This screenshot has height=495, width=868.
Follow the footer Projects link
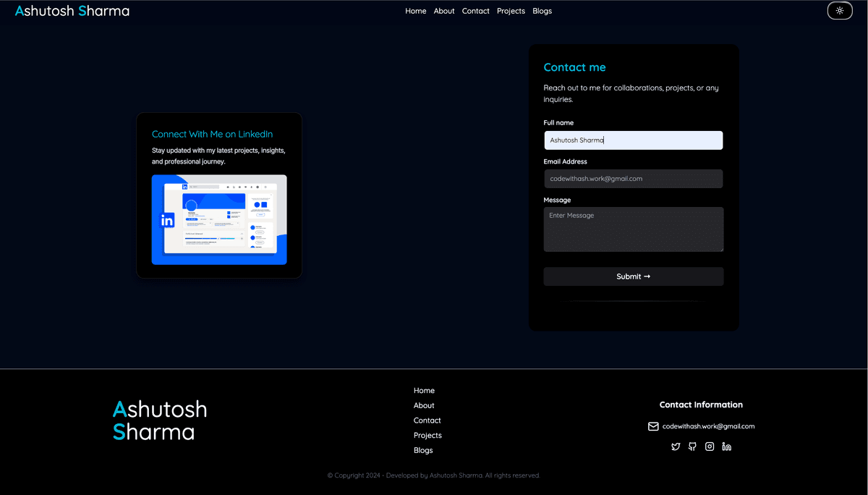[427, 435]
